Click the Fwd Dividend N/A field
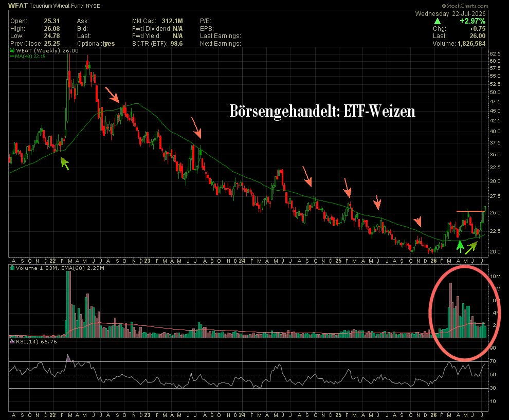This screenshot has height=420, width=509. pyautogui.click(x=157, y=29)
